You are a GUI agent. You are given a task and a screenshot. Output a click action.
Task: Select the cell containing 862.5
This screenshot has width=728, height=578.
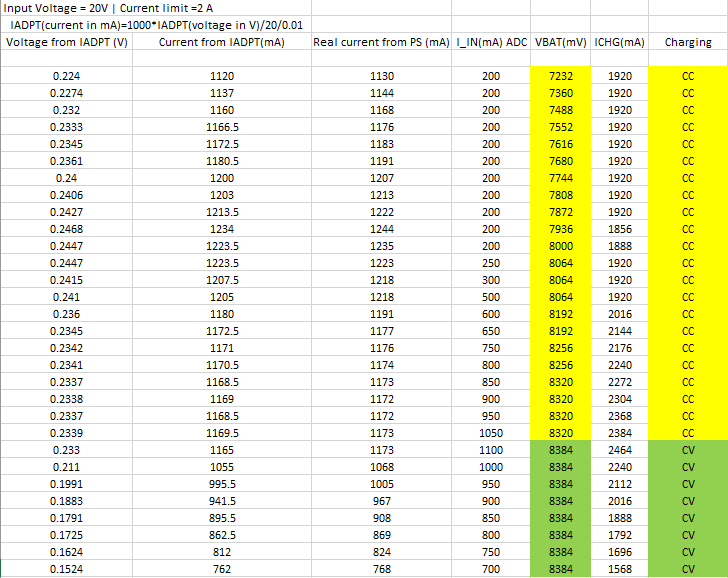tap(222, 535)
